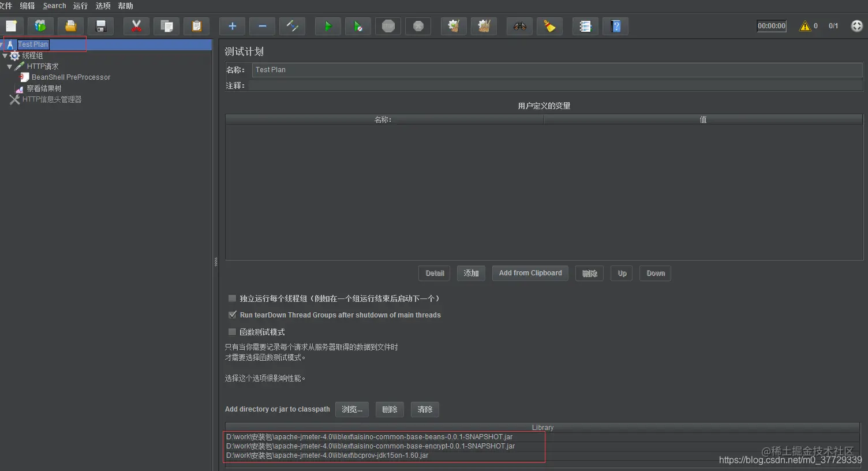Select the aisino-common-base-encrypt-0.0.1-SNAPSHOT.jar library row
Viewport: 868px width, 471px height.
coord(542,446)
